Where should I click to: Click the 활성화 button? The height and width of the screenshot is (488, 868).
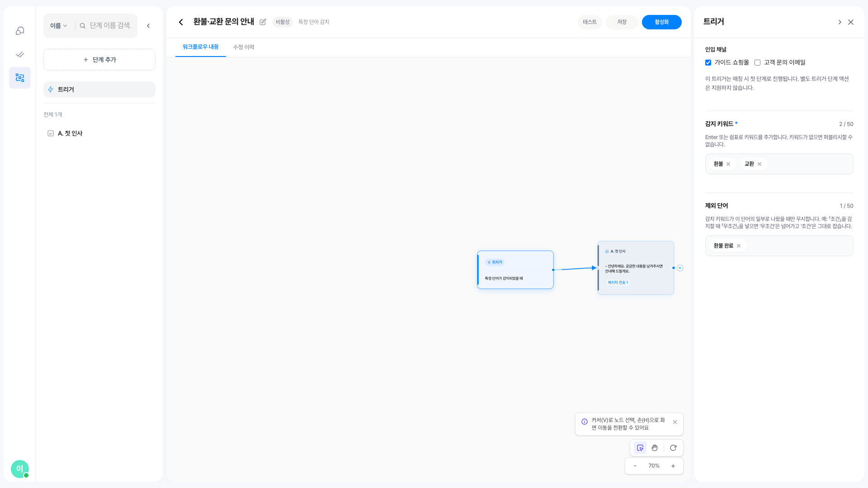[x=661, y=22]
